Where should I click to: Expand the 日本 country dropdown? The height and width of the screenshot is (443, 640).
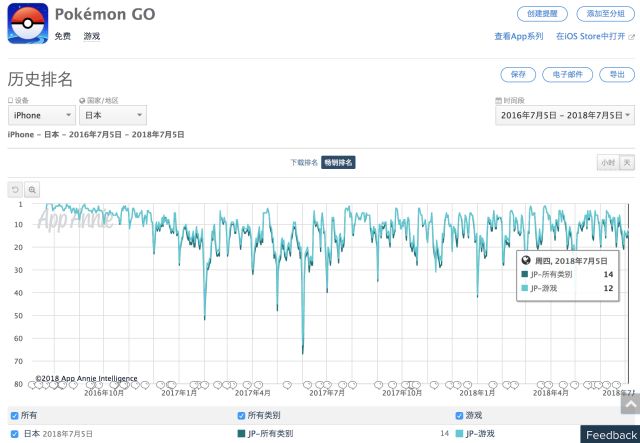pos(113,116)
